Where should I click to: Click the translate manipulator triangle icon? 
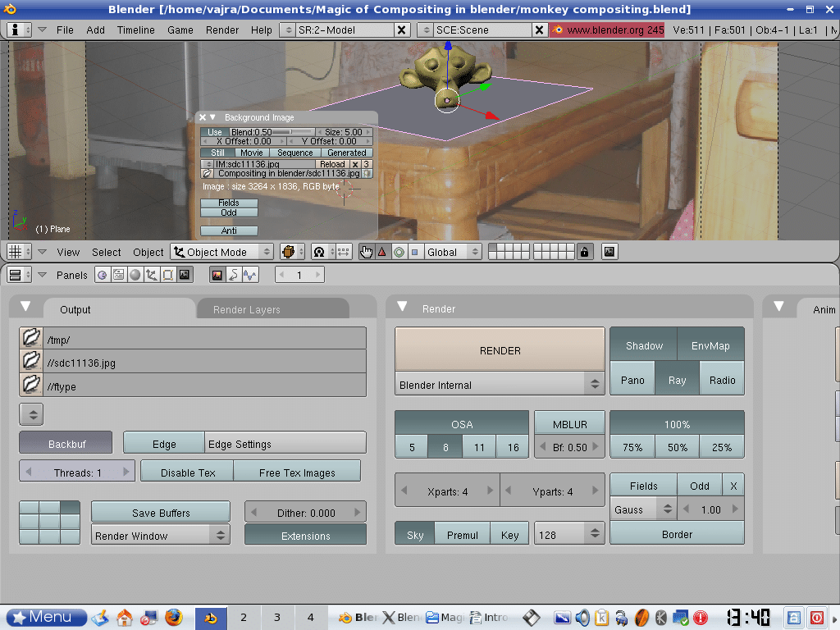382,252
